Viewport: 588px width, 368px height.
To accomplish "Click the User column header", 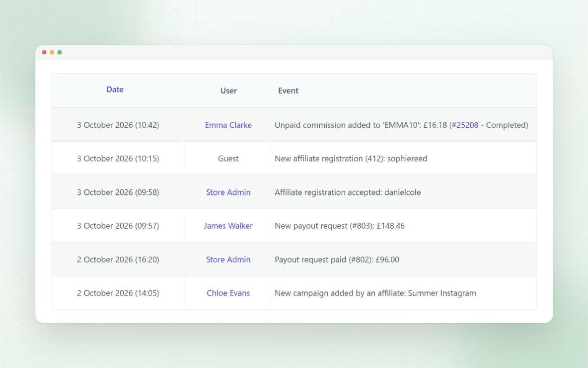I will point(228,91).
